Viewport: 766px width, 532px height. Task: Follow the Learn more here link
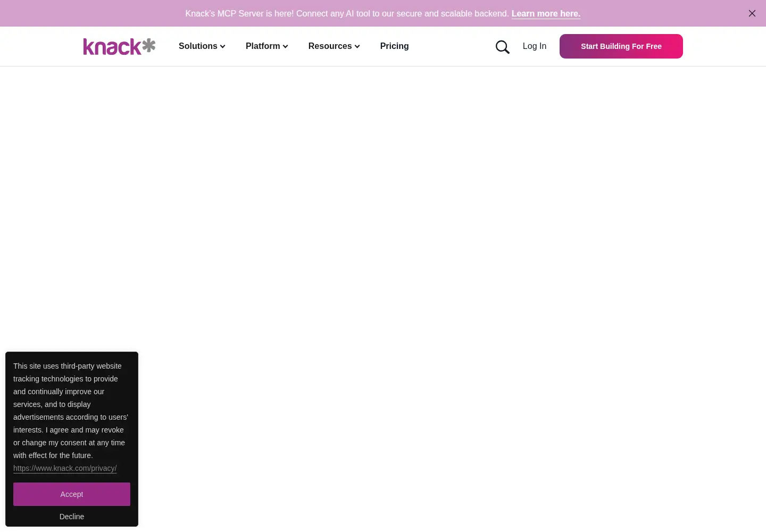[x=546, y=14]
